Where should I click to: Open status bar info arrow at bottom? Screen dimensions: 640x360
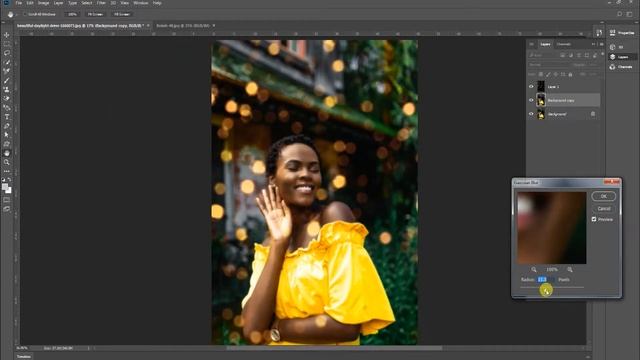click(89, 348)
